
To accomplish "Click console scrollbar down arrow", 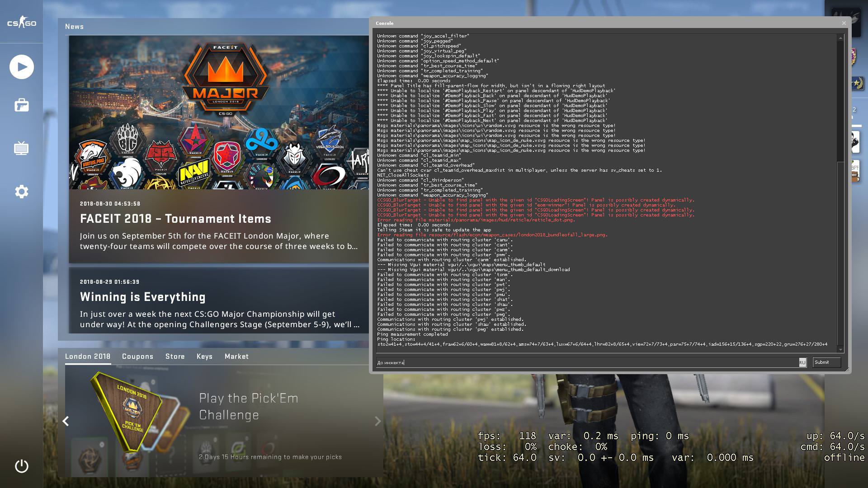I will click(840, 349).
